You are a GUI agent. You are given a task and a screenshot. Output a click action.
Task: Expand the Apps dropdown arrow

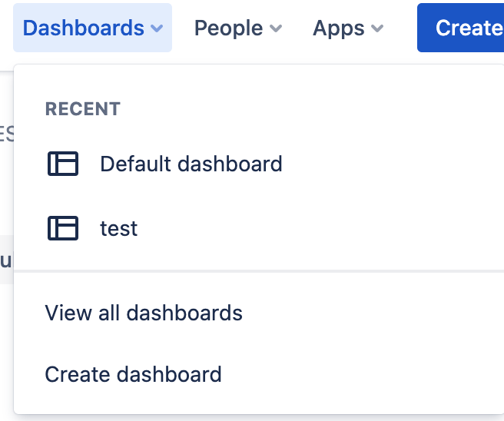coord(376,28)
